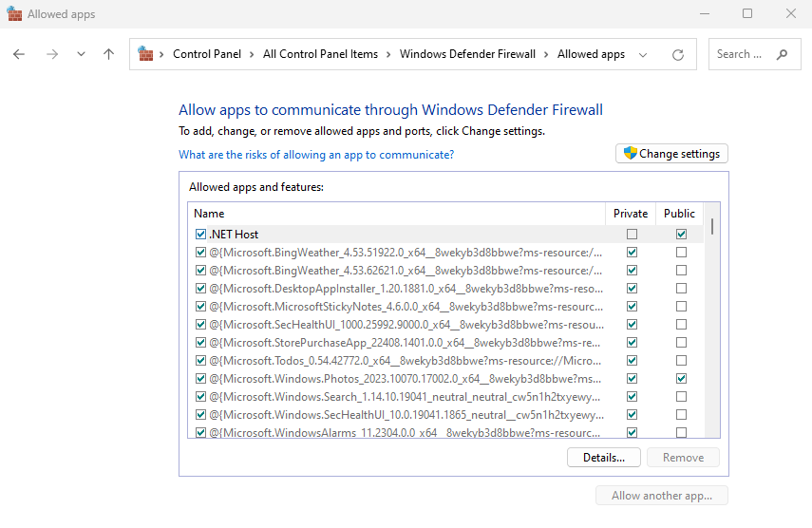The width and height of the screenshot is (812, 528).
Task: Enable Public for SecHealthUI 1000.25992
Action: (682, 325)
